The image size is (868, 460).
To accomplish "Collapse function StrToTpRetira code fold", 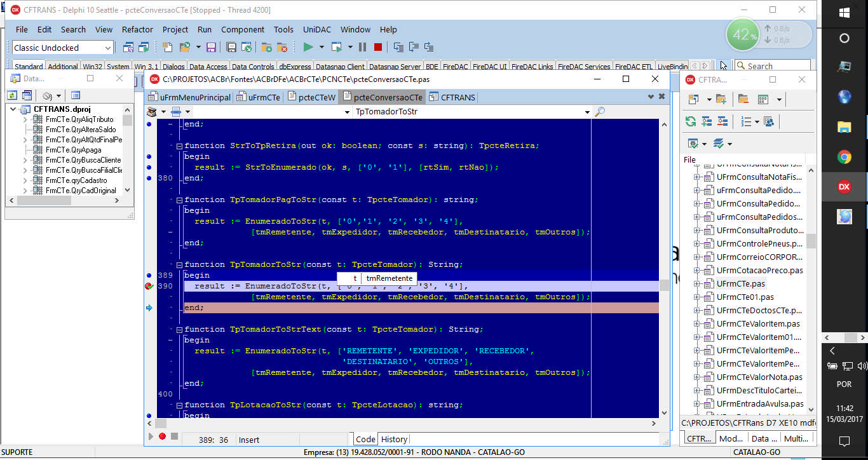I will (179, 145).
